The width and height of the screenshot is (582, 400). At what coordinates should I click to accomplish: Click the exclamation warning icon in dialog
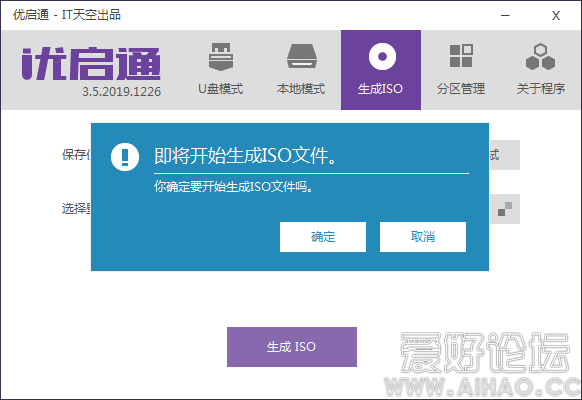[125, 157]
